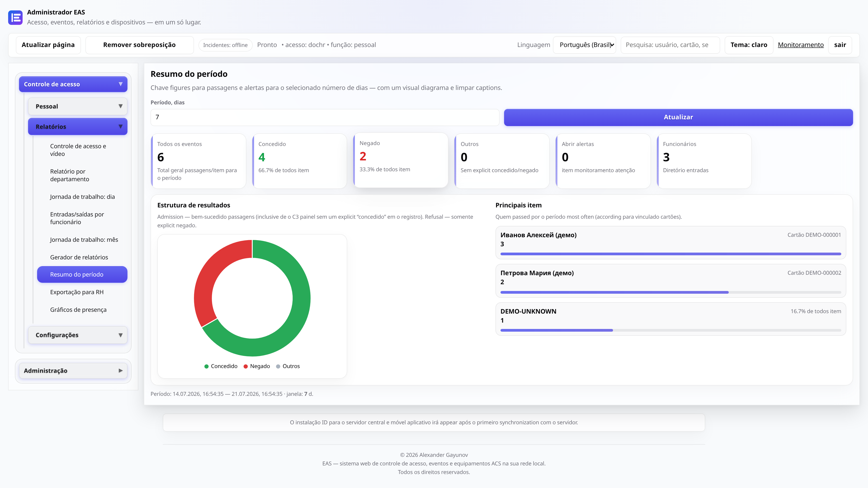868x488 pixels.
Task: Click the Período, dias input field
Action: pos(325,117)
